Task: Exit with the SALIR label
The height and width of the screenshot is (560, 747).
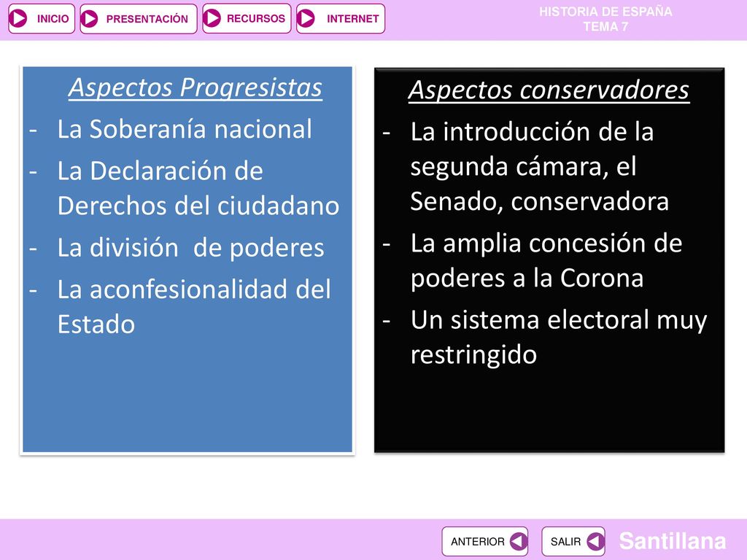Action: [x=565, y=542]
